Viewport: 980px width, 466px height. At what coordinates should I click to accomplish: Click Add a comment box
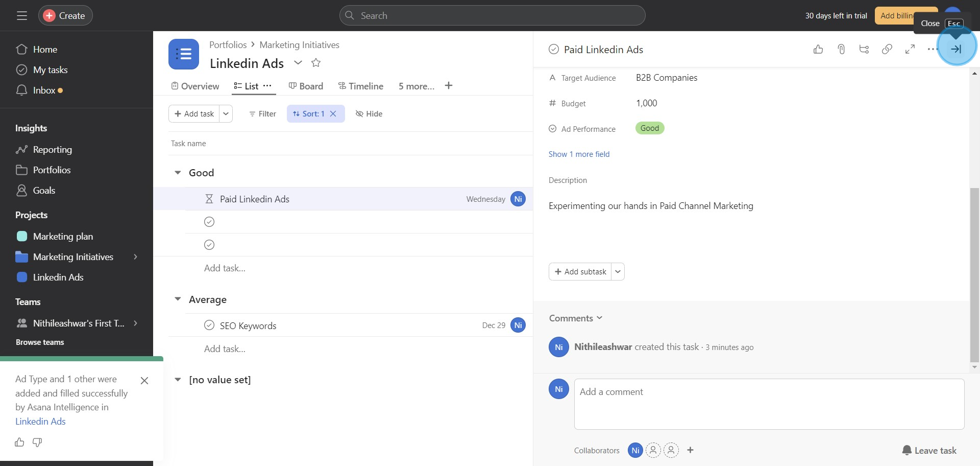[769, 404]
